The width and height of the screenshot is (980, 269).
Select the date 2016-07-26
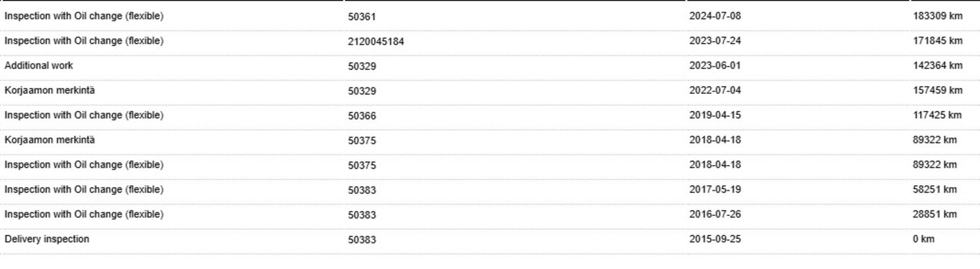tap(715, 214)
